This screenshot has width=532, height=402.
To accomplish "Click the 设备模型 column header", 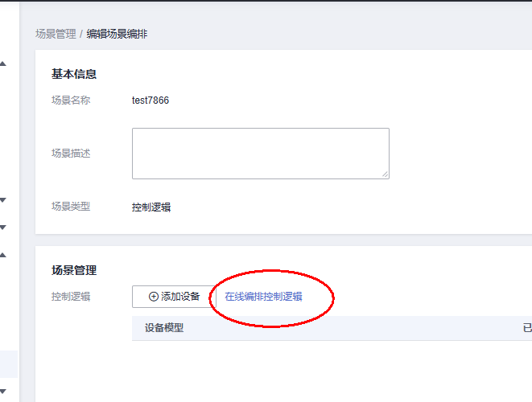I will tap(164, 328).
